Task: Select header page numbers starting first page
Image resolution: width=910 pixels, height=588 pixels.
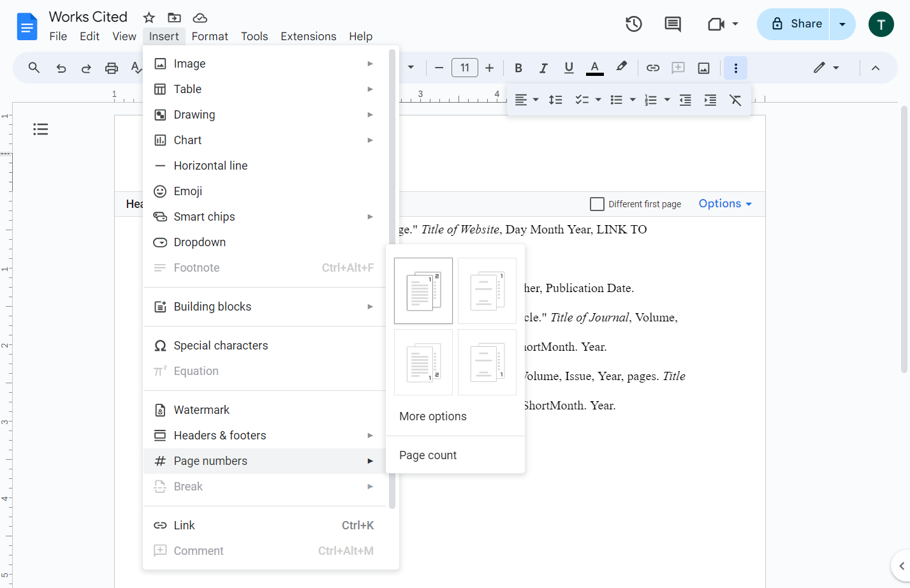Action: click(423, 291)
